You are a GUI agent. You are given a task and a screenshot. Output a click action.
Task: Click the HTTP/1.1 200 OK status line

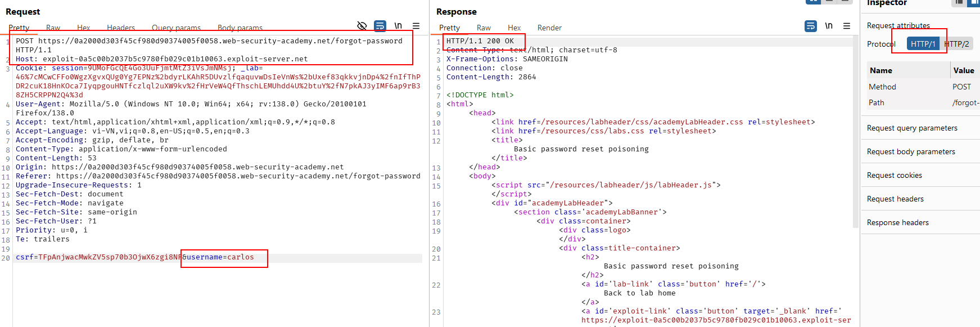click(480, 41)
